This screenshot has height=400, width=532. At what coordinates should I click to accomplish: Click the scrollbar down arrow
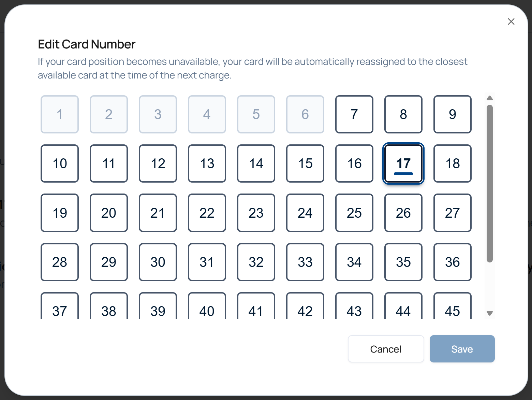(x=490, y=313)
